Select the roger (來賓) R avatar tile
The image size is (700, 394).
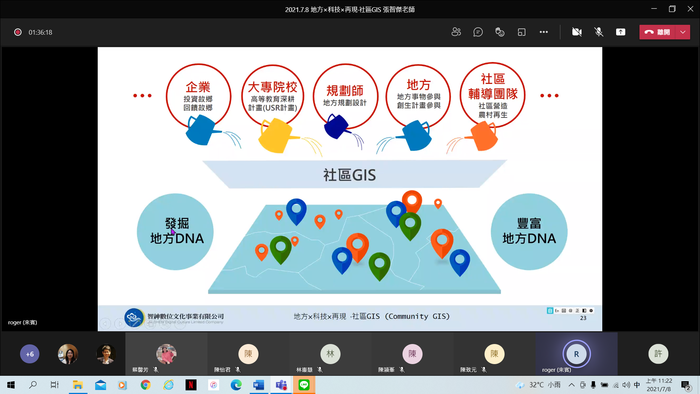point(576,354)
